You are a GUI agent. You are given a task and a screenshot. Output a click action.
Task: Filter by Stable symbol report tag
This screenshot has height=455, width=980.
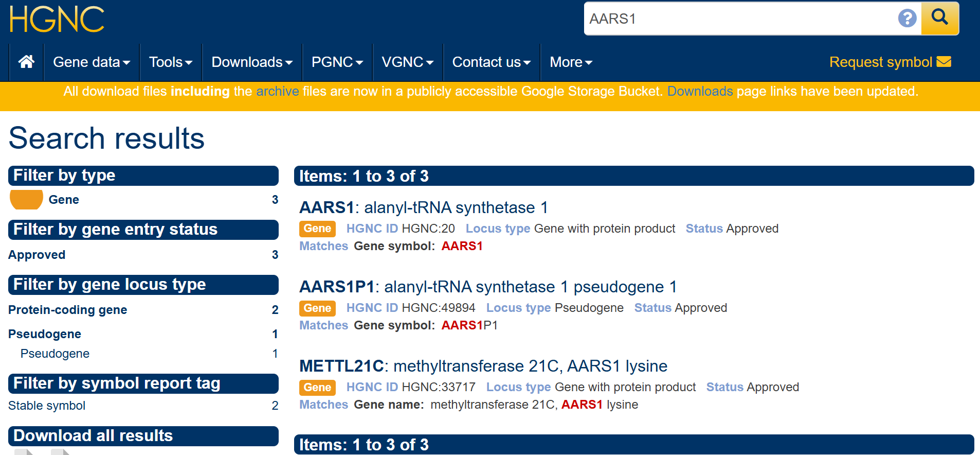[47, 406]
